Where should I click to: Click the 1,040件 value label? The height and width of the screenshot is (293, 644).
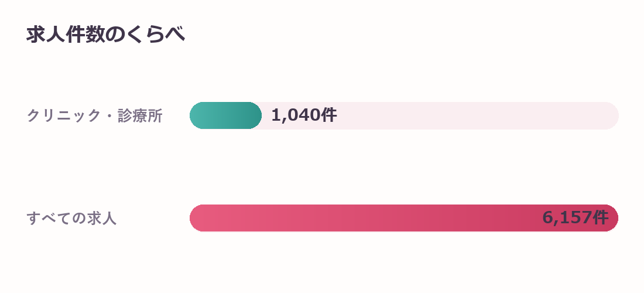click(x=304, y=115)
